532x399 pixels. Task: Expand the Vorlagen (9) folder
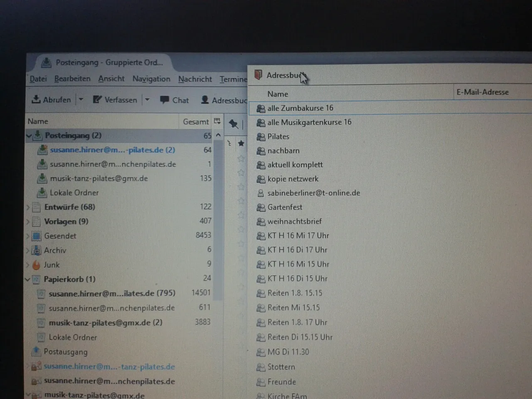point(28,222)
